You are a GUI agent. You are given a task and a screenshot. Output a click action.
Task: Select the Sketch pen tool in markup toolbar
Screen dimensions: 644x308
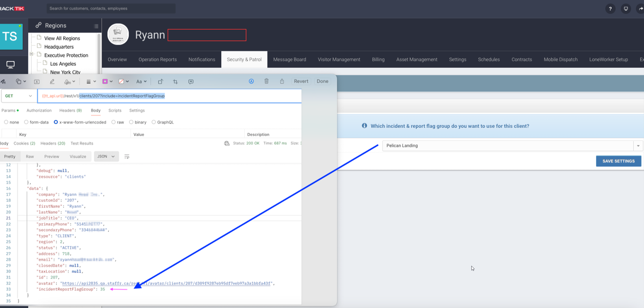coord(3,82)
